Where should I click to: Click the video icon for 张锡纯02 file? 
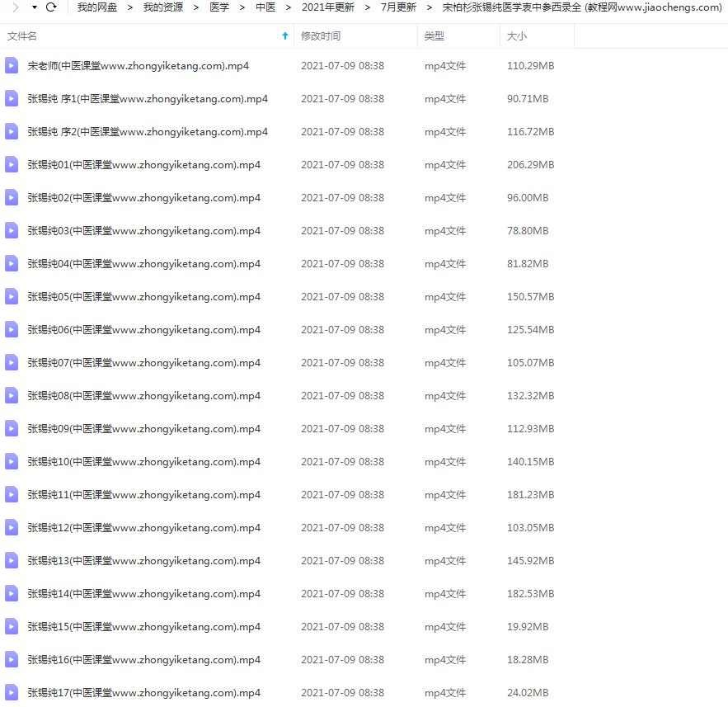[12, 197]
